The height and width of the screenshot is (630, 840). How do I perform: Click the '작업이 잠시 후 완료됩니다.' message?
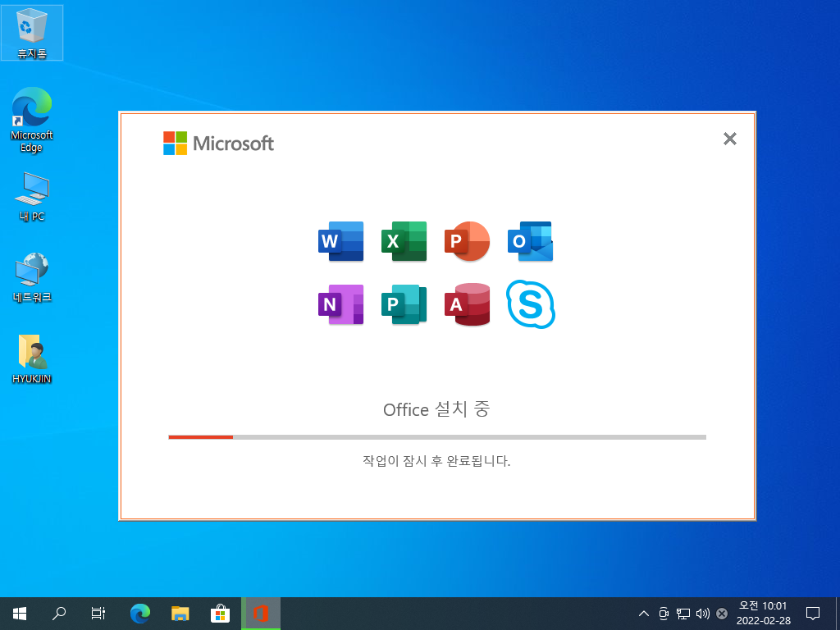436,461
